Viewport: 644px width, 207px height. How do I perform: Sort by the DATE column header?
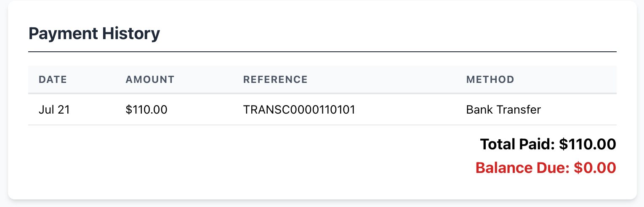point(53,80)
